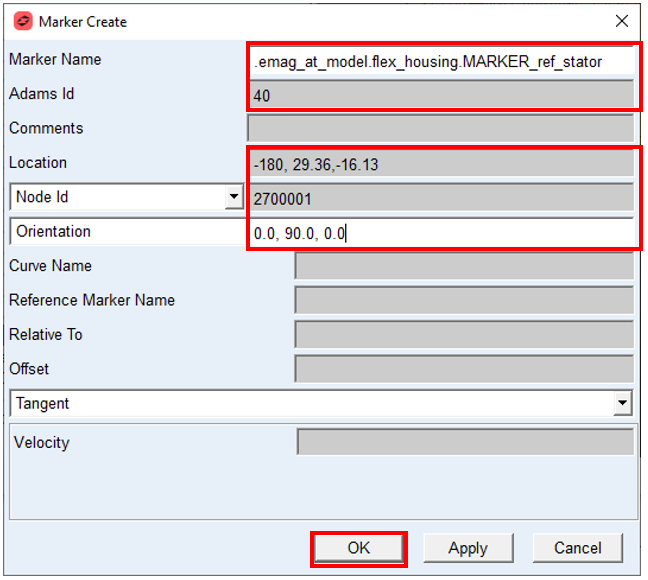The width and height of the screenshot is (648, 580).
Task: Click the Reference Marker Name field
Action: 464,300
